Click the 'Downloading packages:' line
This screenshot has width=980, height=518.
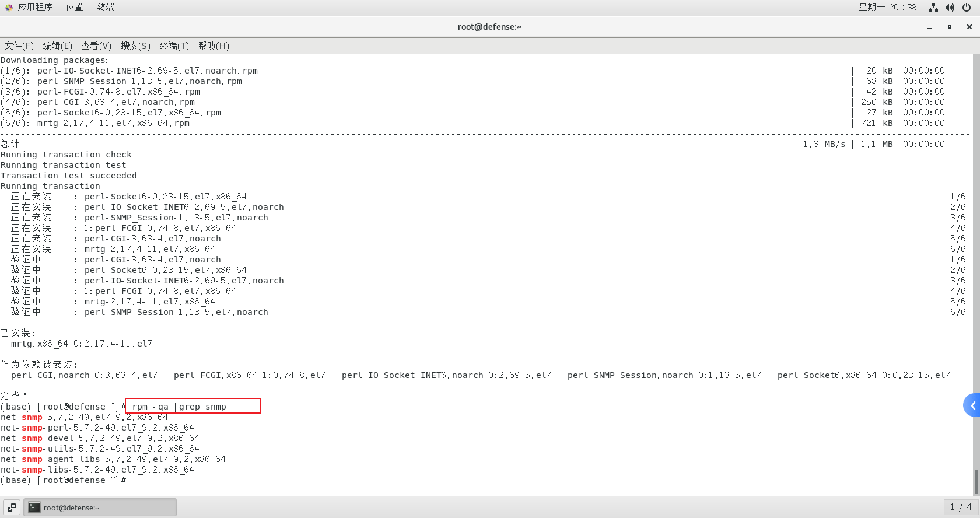coord(54,60)
